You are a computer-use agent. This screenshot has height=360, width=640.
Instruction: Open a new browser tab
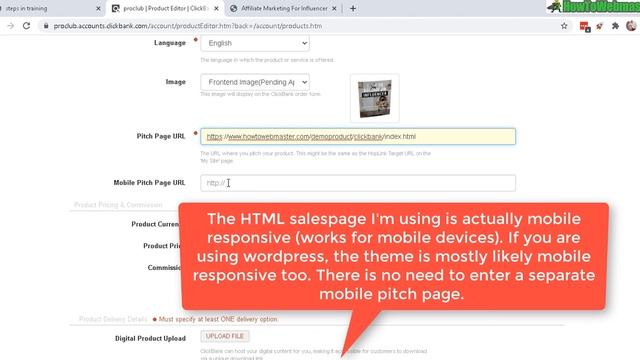353,8
